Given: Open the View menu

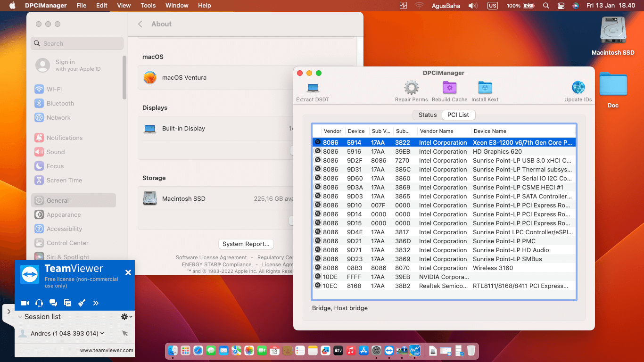Looking at the screenshot, I should [124, 6].
